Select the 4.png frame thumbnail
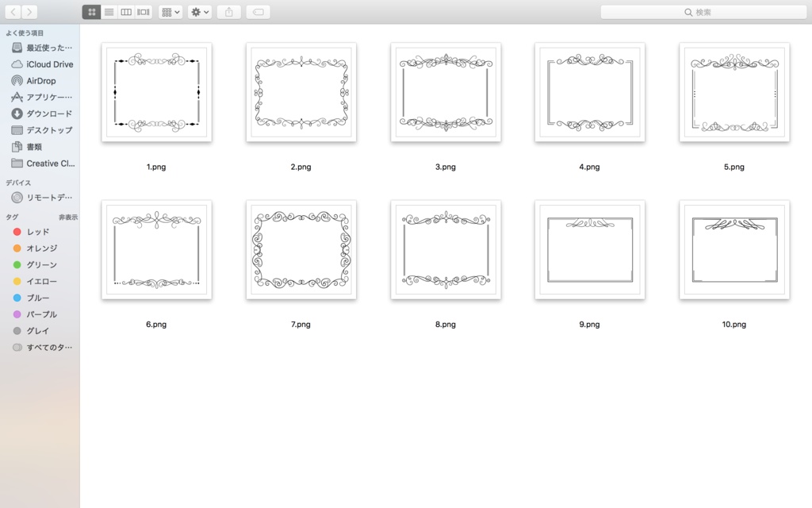The width and height of the screenshot is (812, 508). [x=589, y=92]
